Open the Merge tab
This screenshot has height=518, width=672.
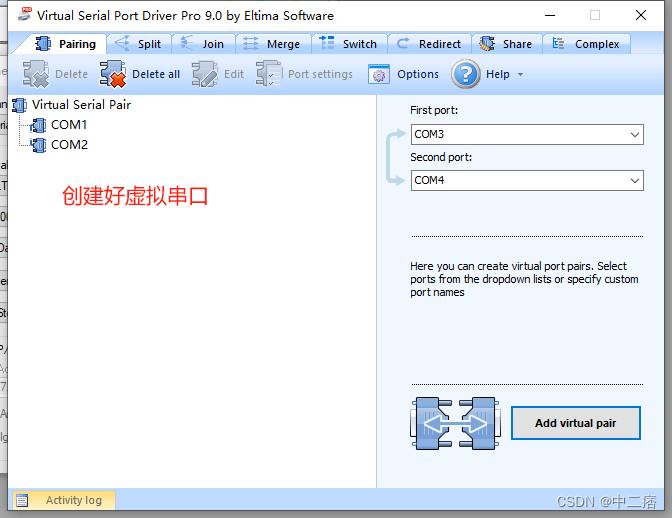click(x=273, y=44)
